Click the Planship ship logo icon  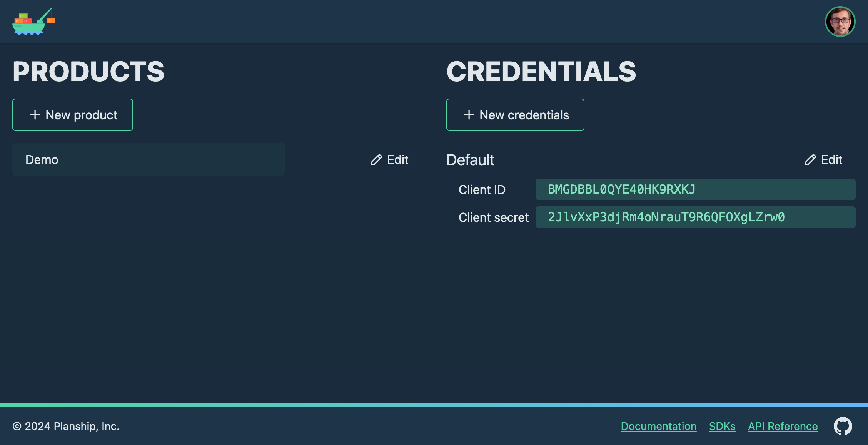(x=33, y=22)
